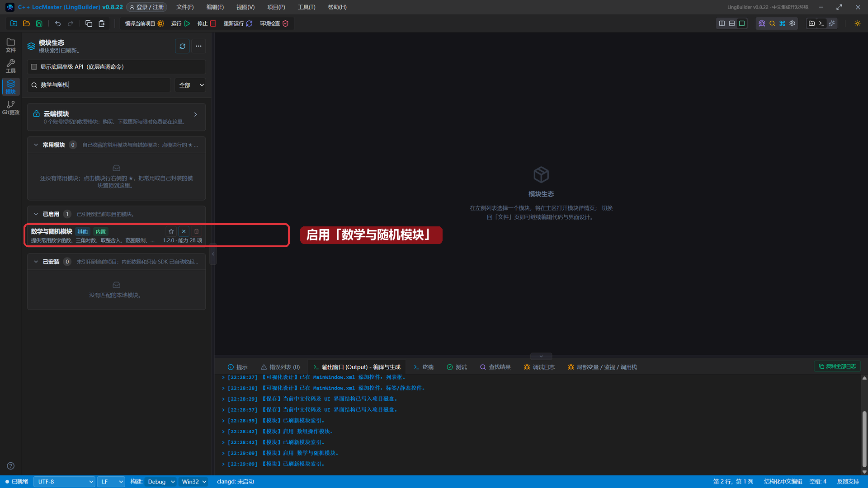Click the paste clipboard icon in the toolbar
The width and height of the screenshot is (868, 488).
(x=102, y=23)
